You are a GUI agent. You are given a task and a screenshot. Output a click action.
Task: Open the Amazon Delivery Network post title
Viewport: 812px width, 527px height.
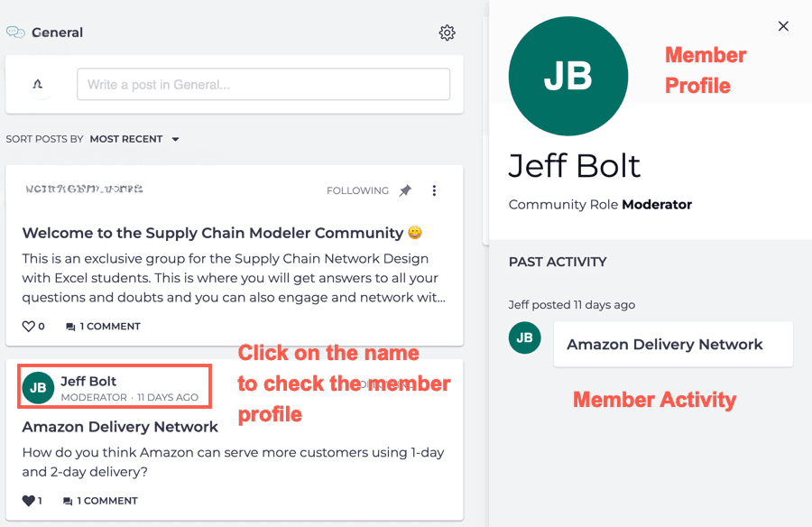pyautogui.click(x=120, y=426)
